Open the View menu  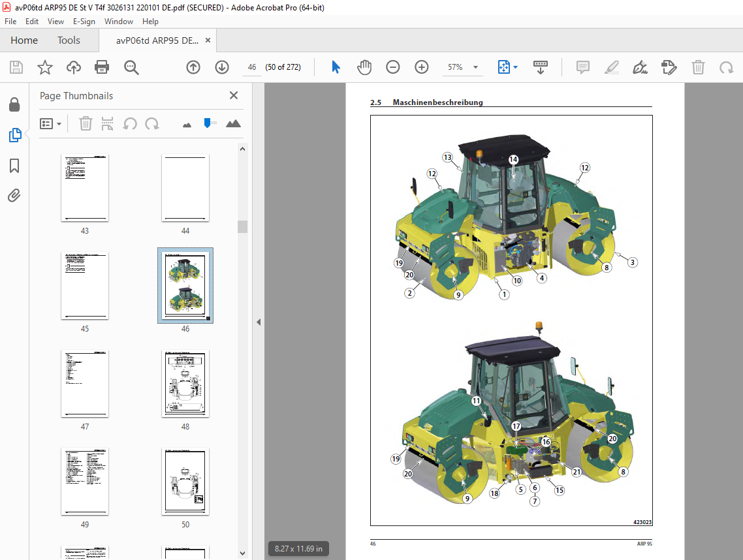55,22
